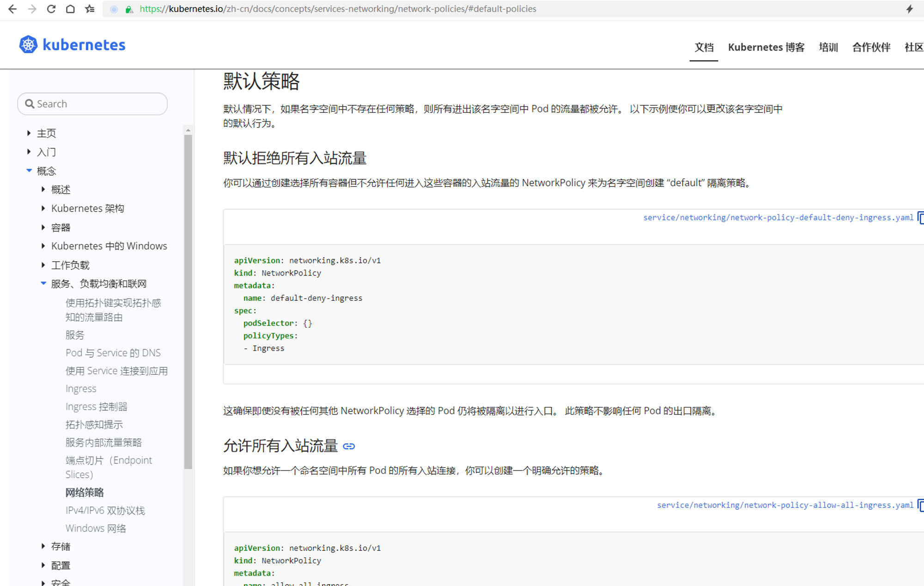Copy default-deny-ingress yaml with copy icon
The width and height of the screenshot is (924, 586).
coord(921,217)
